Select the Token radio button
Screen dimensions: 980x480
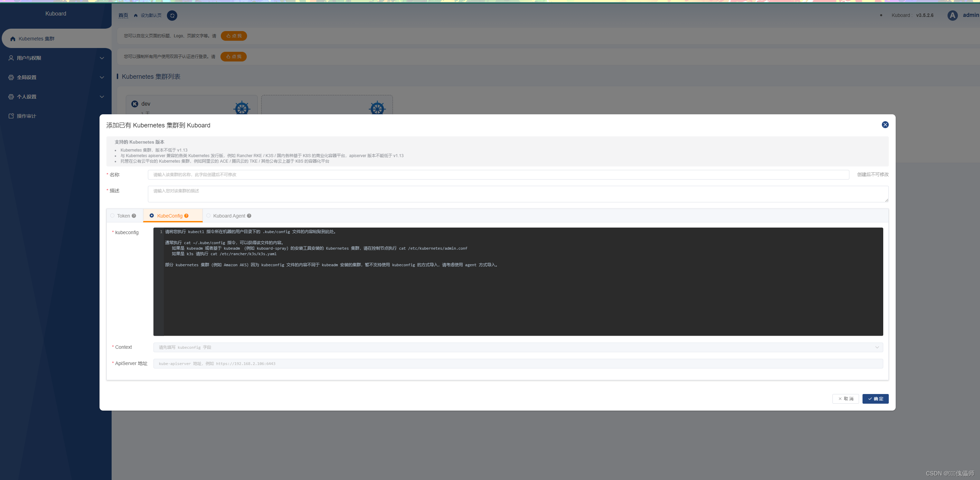pyautogui.click(x=113, y=215)
